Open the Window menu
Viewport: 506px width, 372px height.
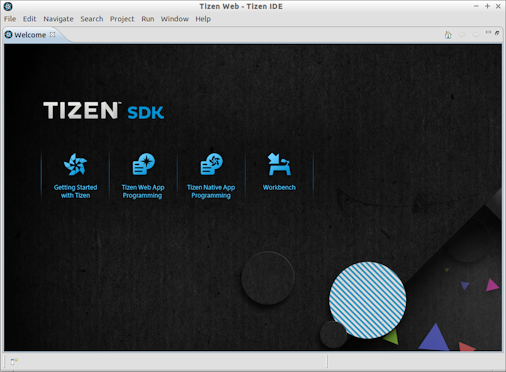tap(175, 19)
